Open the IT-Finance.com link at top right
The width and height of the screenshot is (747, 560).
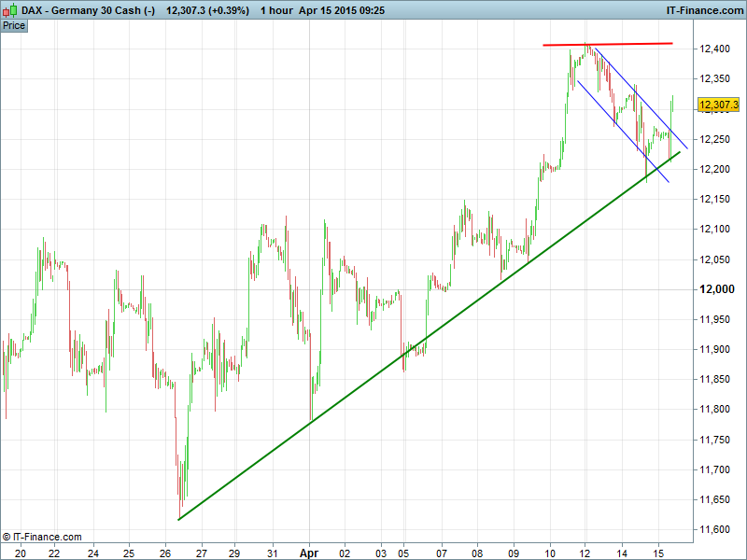point(701,9)
